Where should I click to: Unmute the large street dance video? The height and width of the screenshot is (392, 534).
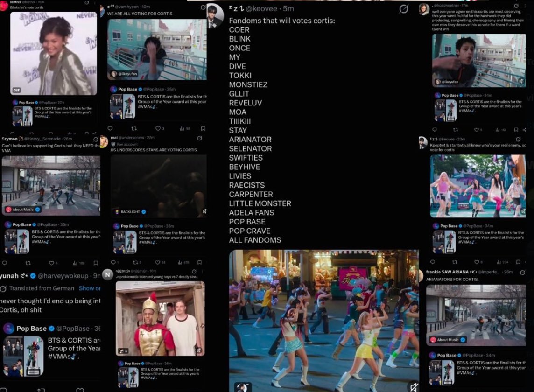coord(414,387)
